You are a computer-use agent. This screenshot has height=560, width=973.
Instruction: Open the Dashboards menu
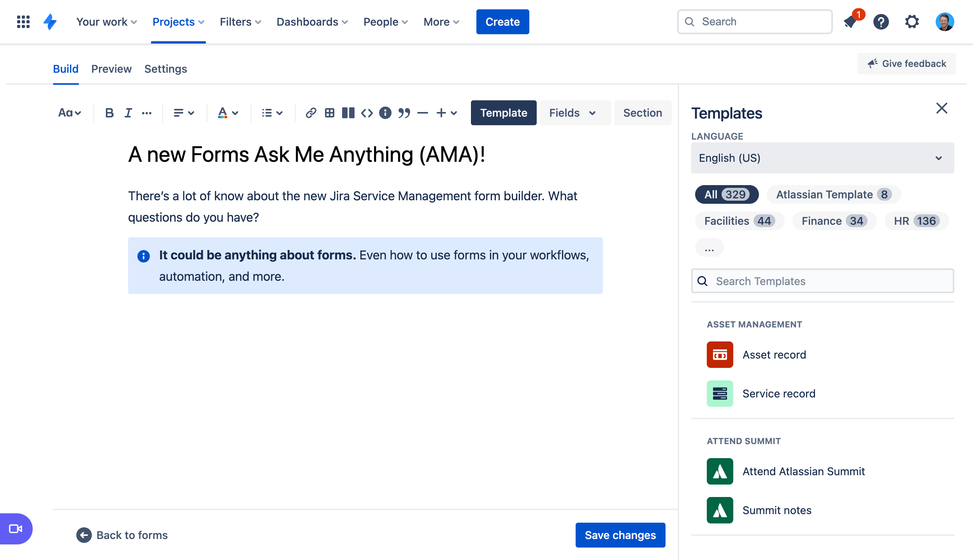312,22
